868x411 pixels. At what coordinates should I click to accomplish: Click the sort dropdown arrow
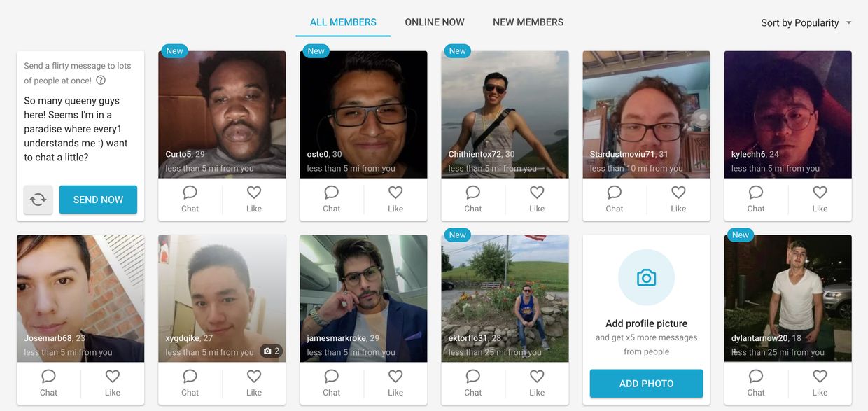click(x=848, y=23)
